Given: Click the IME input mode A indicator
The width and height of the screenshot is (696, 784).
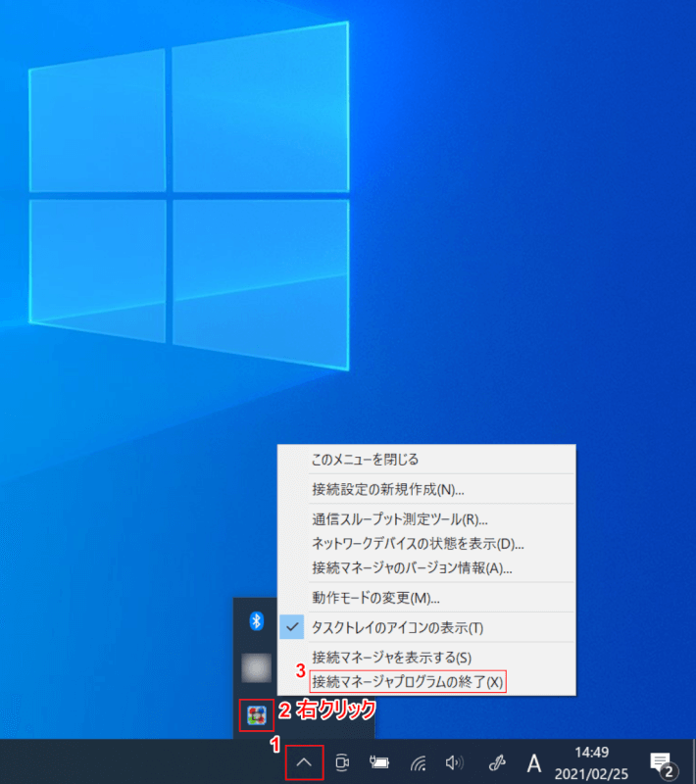Looking at the screenshot, I should pos(534,762).
